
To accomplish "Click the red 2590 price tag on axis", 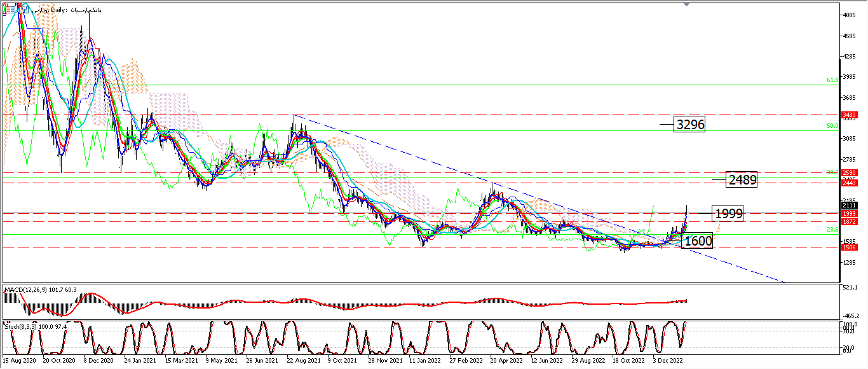I will (850, 172).
